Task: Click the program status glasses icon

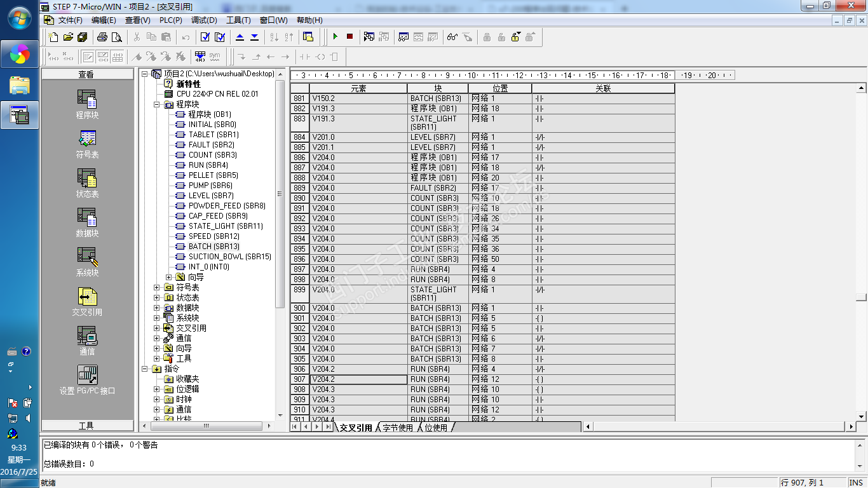Action: (452, 37)
